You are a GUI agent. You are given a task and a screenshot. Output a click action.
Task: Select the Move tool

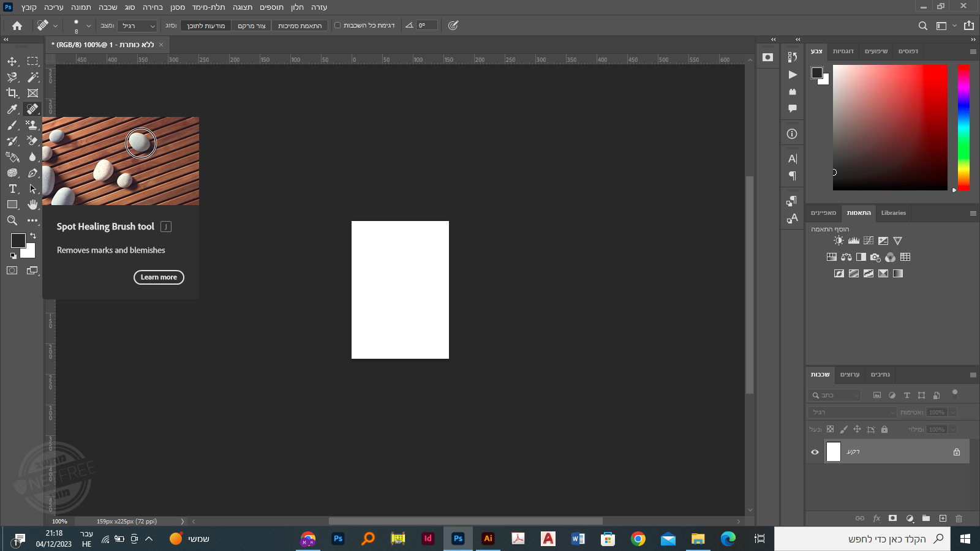[x=12, y=61]
